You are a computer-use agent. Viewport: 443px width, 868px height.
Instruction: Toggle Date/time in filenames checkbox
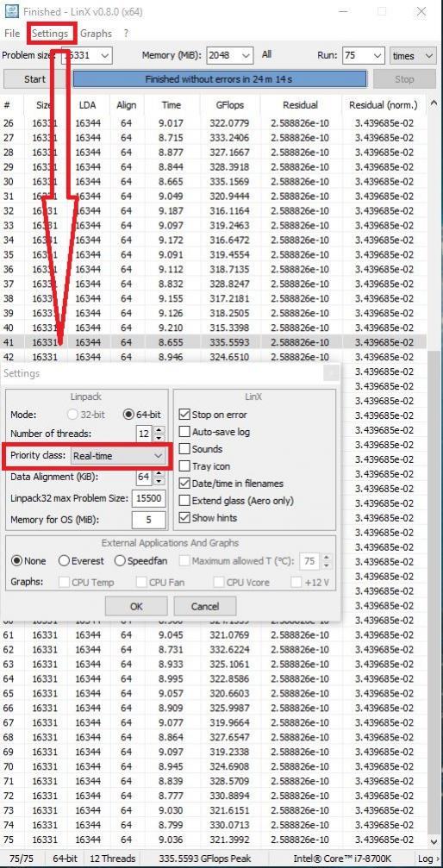(x=184, y=484)
